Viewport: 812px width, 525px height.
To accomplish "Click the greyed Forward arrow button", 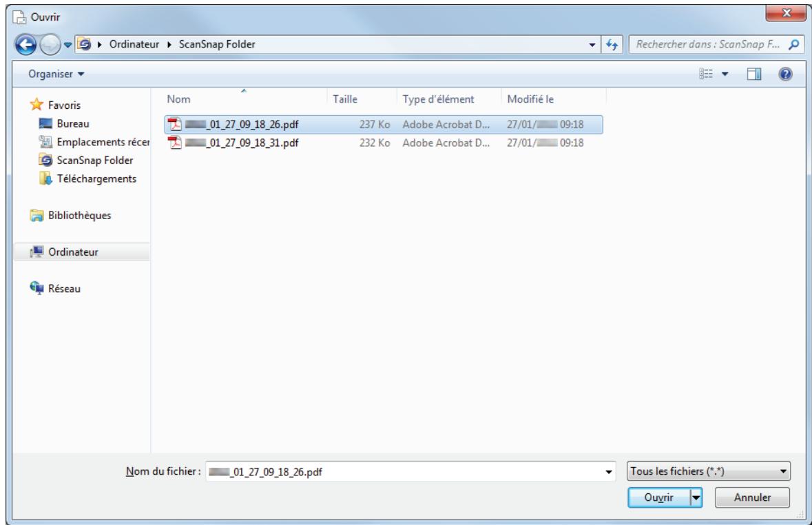I will pos(50,45).
